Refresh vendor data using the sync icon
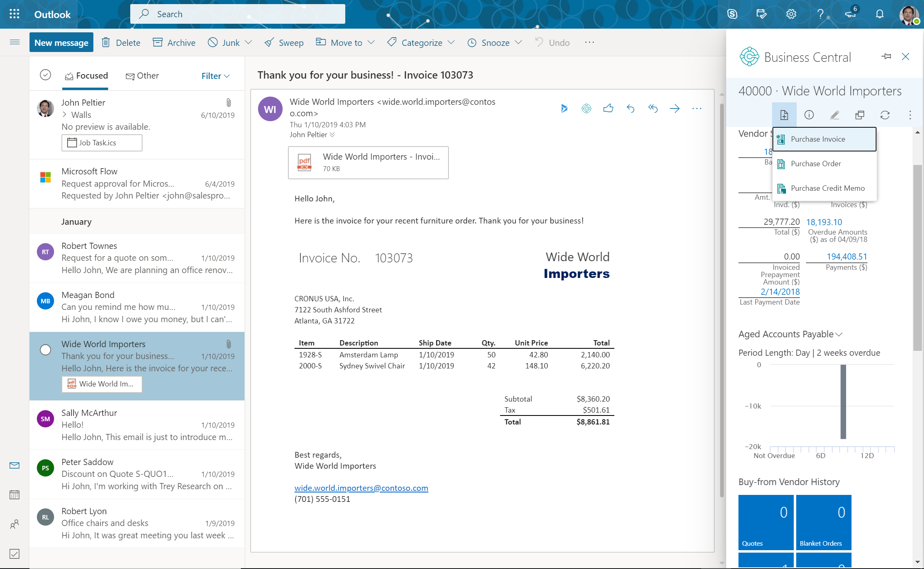Image resolution: width=924 pixels, height=569 pixels. tap(885, 115)
